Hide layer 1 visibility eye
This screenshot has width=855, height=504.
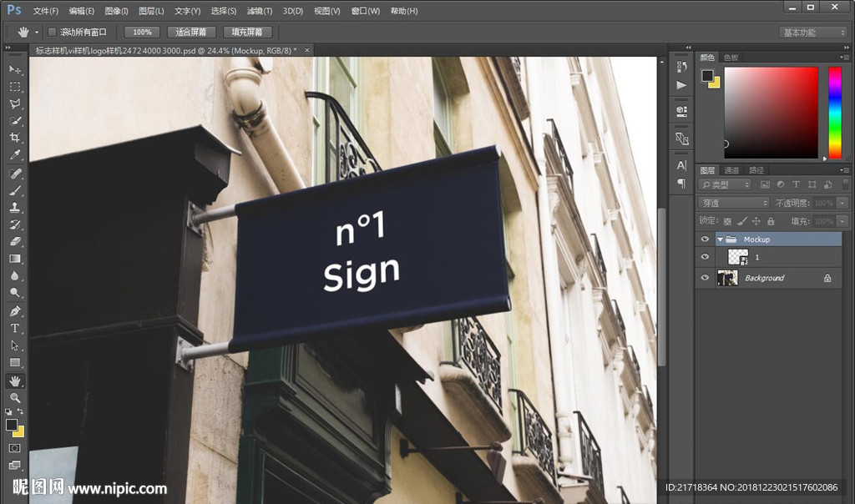(x=705, y=257)
